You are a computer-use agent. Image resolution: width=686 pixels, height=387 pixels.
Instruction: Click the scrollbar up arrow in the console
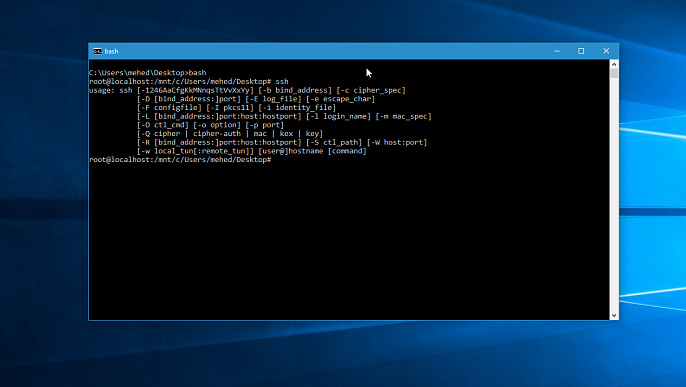614,64
